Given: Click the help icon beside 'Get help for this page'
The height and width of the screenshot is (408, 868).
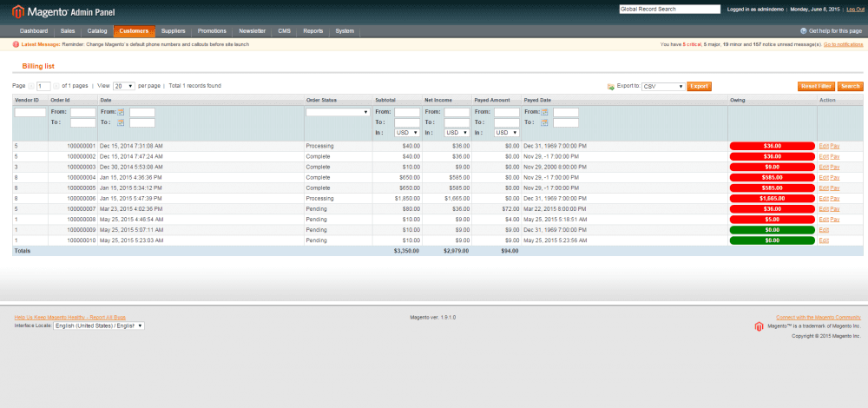Looking at the screenshot, I should [x=803, y=30].
